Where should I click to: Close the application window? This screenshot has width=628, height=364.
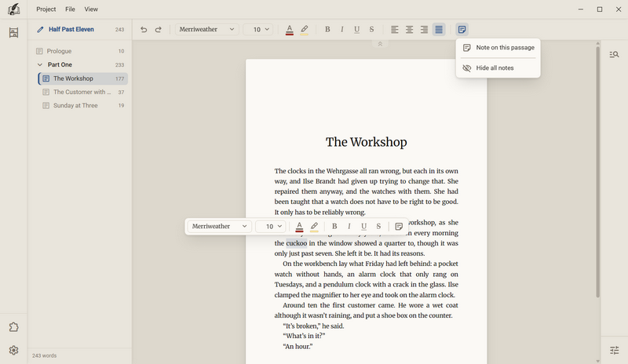[619, 9]
